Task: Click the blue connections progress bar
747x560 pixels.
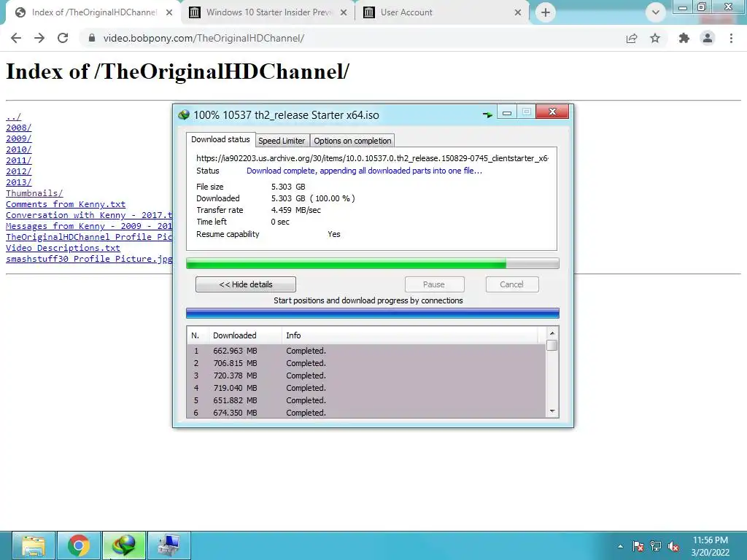Action: 373,313
